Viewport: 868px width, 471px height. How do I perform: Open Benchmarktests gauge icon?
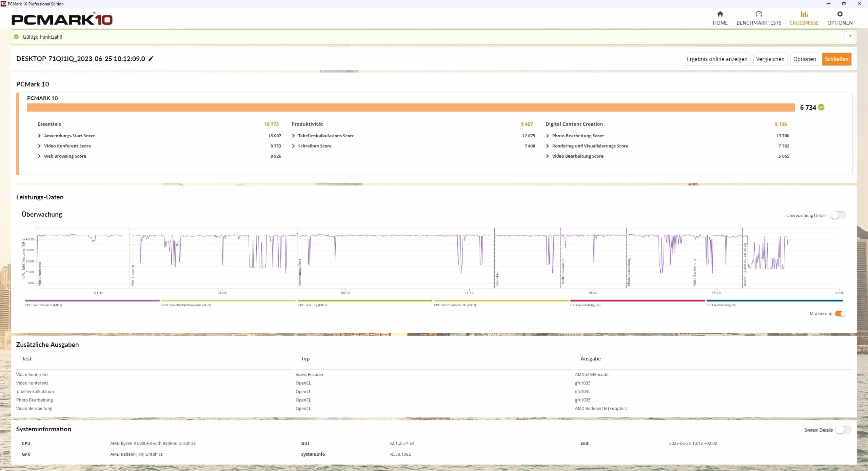click(758, 14)
